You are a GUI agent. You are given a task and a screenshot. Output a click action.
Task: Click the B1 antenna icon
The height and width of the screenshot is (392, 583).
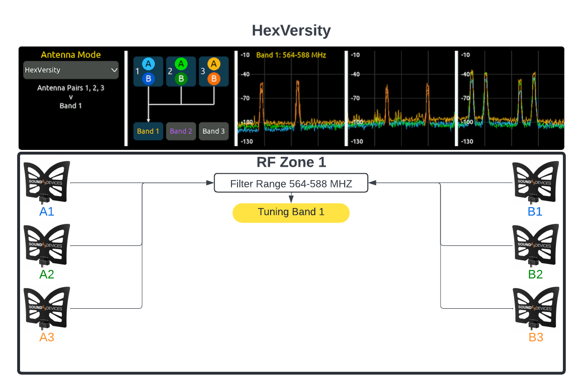coord(536,182)
